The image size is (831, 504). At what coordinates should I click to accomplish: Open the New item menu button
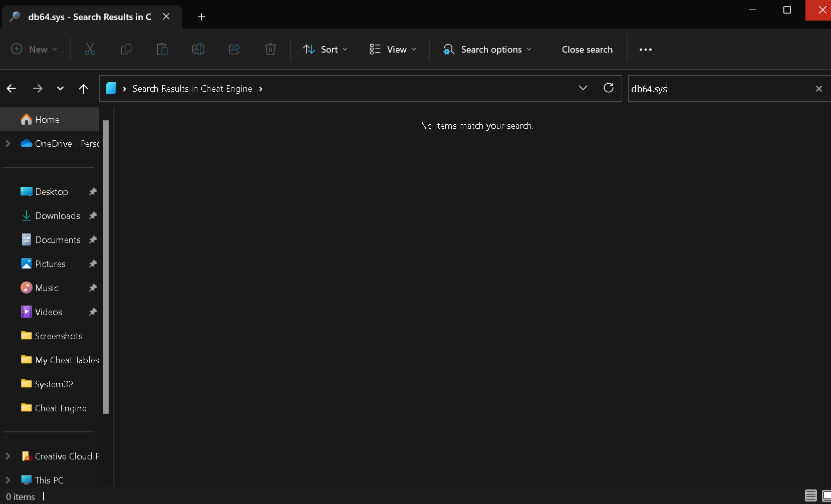tap(33, 49)
